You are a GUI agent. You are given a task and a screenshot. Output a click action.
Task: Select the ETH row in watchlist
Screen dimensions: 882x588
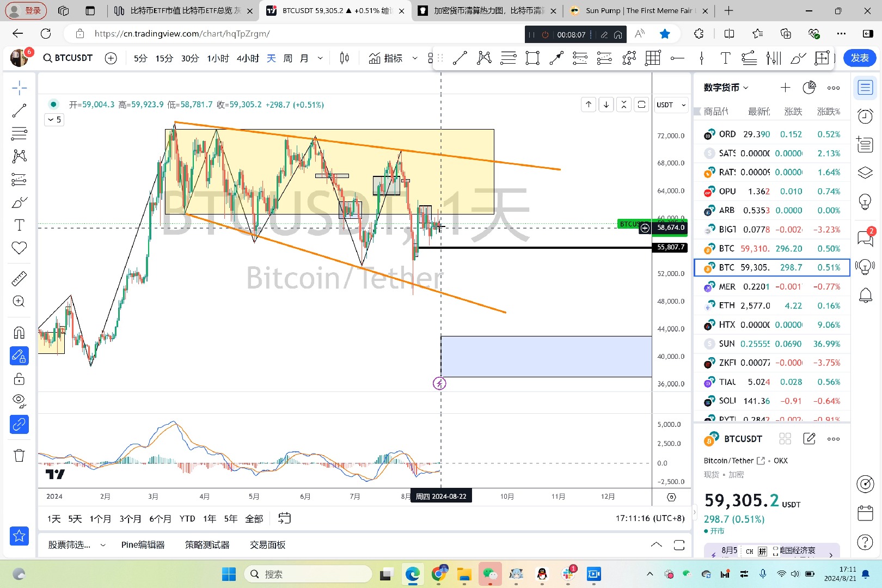(x=772, y=305)
